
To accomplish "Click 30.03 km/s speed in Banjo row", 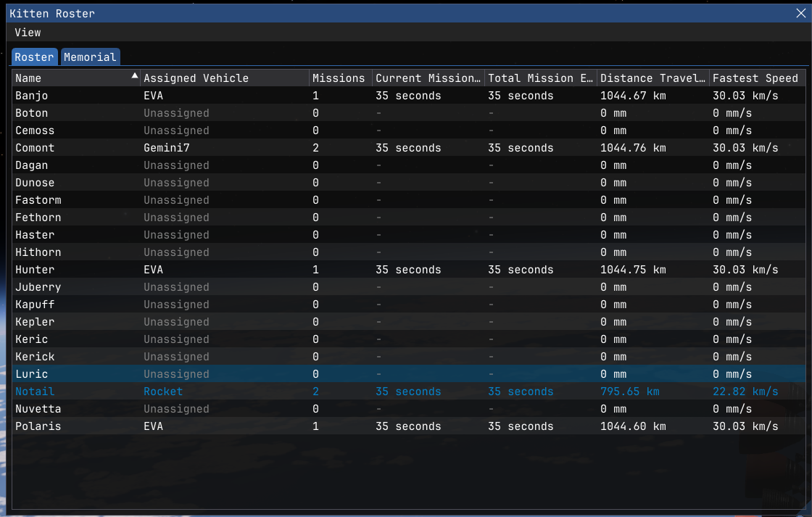I will click(x=745, y=96).
